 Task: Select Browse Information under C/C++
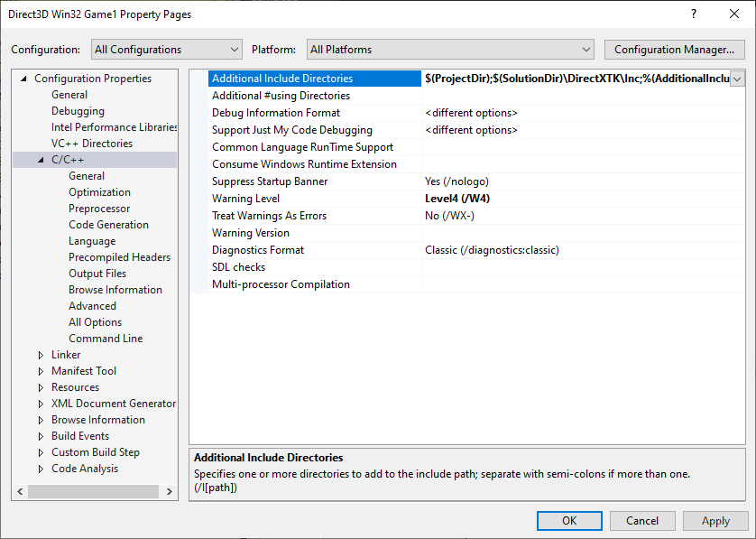point(115,290)
